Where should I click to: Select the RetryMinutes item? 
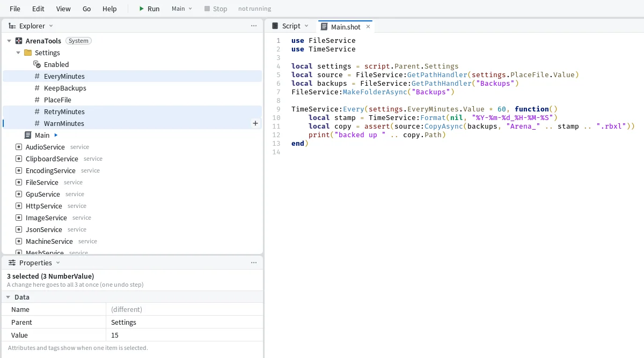pos(132,111)
